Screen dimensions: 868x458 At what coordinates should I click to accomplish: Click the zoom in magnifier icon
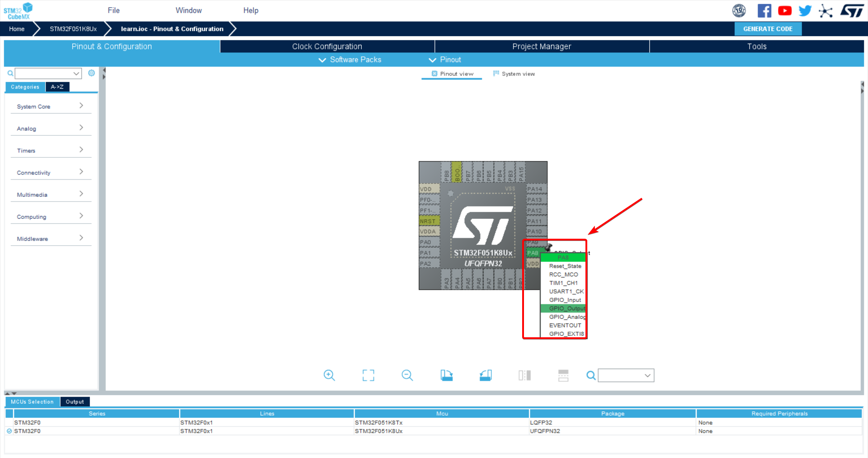tap(329, 375)
